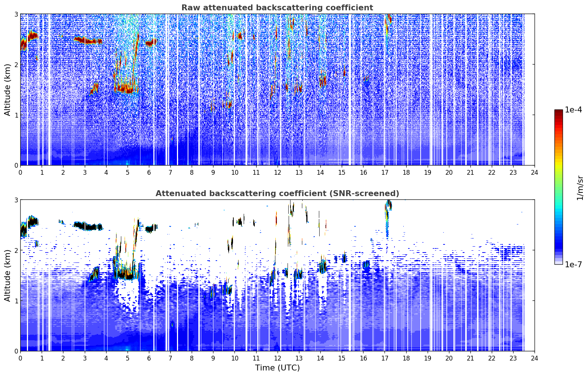Click the cloud layer near hour 3 in the bottom plot

click(88, 226)
